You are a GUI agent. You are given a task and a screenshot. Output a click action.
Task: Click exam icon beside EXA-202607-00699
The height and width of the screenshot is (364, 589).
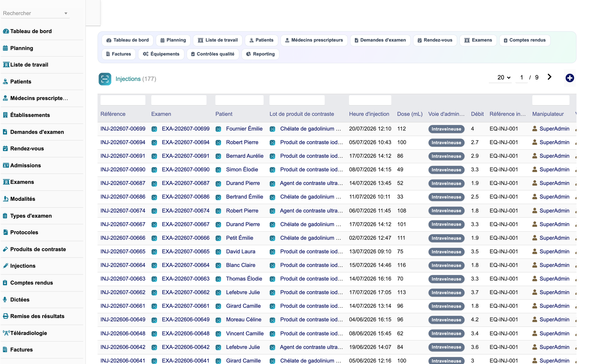click(x=154, y=129)
